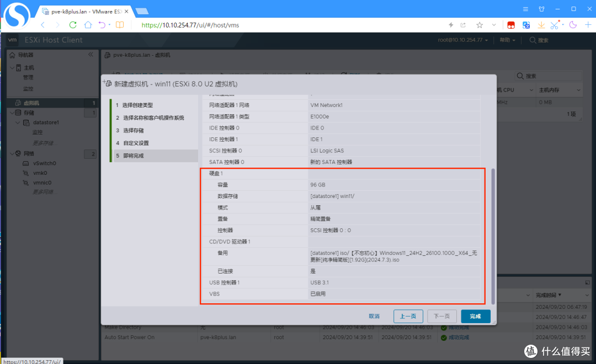Click 完成 to finish VM creation
Viewport: 596px width, 364px height.
(x=475, y=316)
